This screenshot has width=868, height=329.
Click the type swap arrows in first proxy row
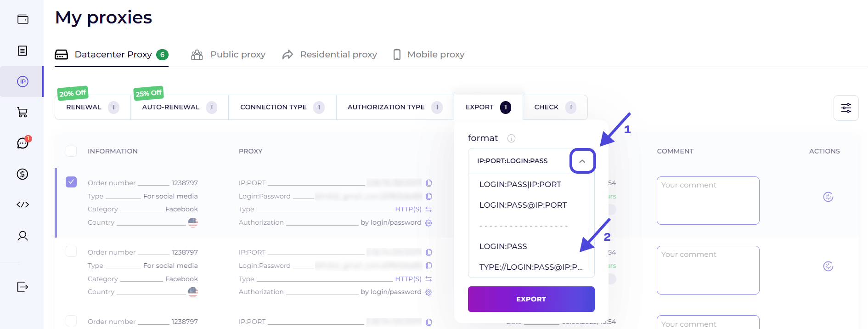click(428, 210)
